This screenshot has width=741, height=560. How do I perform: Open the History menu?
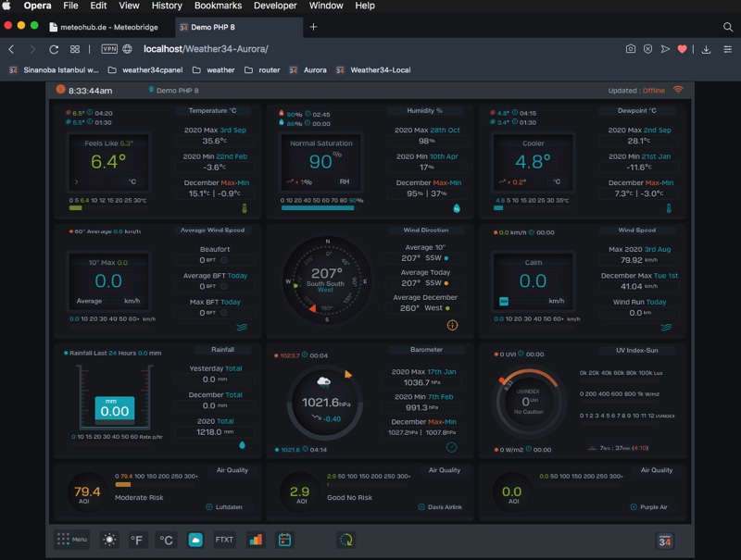click(x=167, y=6)
